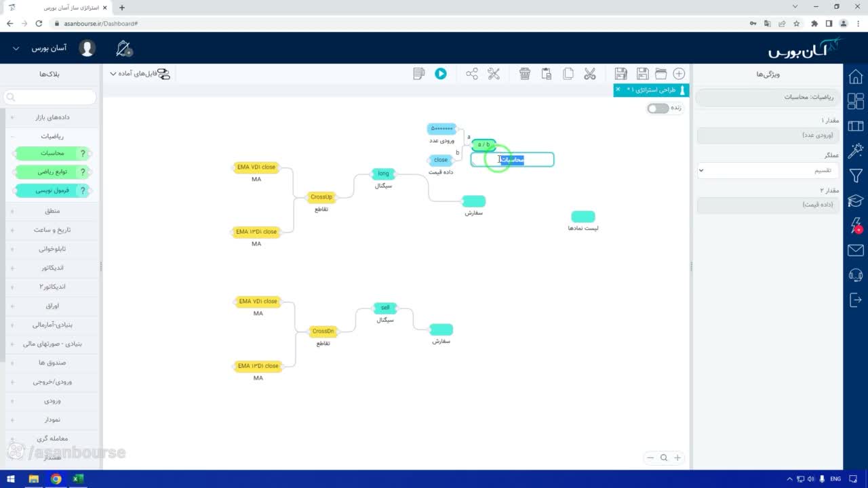The width and height of the screenshot is (868, 488).
Task: Open the home icon in right sidebar
Action: tap(856, 76)
